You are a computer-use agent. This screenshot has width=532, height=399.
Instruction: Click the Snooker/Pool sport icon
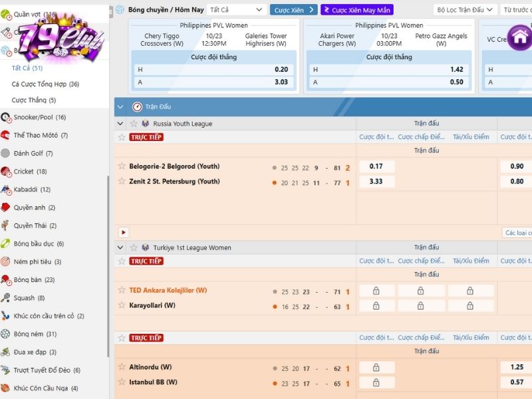pyautogui.click(x=5, y=117)
